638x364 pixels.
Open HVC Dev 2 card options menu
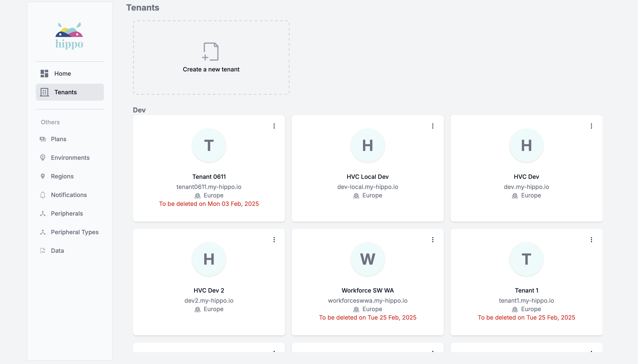[x=274, y=240]
